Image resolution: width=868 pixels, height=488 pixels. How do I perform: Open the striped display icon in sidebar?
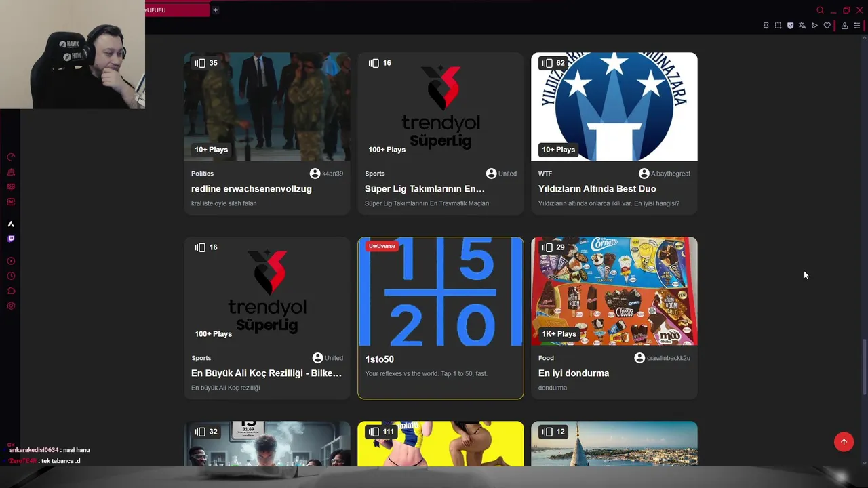pos(11,187)
